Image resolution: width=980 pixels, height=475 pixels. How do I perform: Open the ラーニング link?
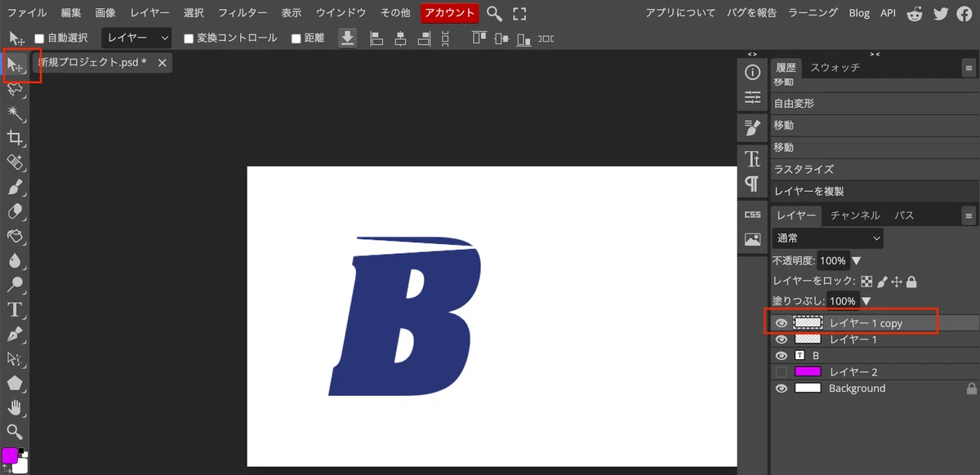click(813, 13)
